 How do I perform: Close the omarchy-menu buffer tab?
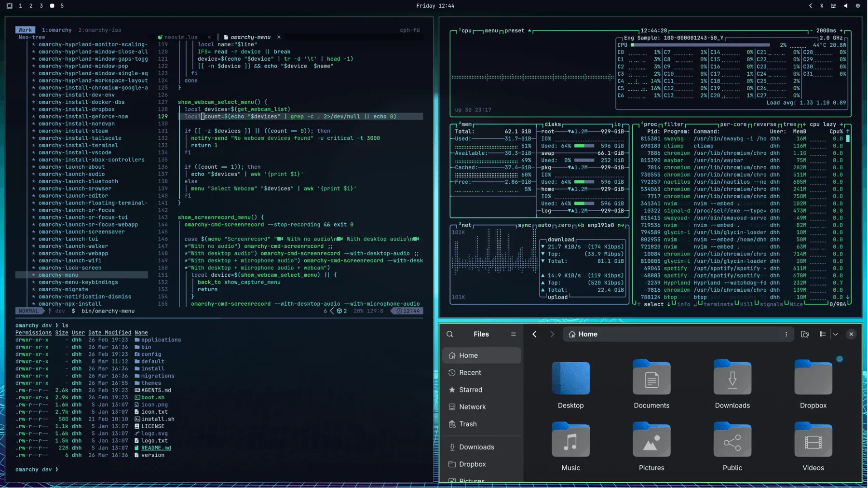click(279, 37)
